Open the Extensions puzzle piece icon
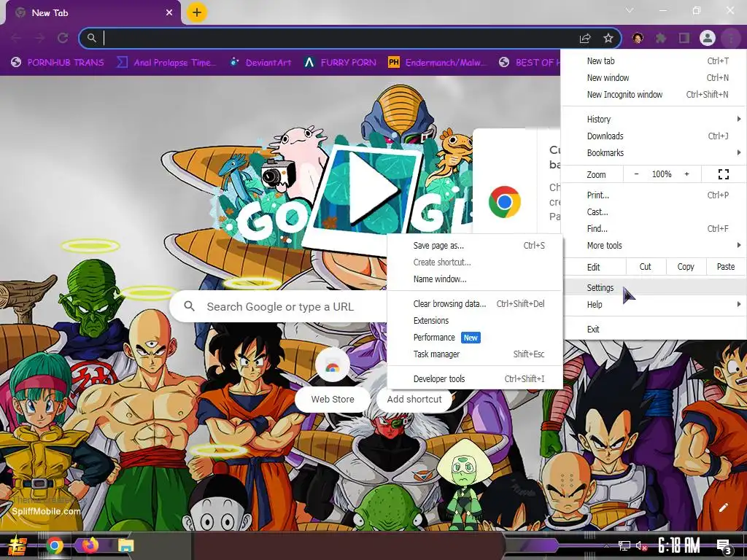The image size is (747, 560). click(660, 38)
